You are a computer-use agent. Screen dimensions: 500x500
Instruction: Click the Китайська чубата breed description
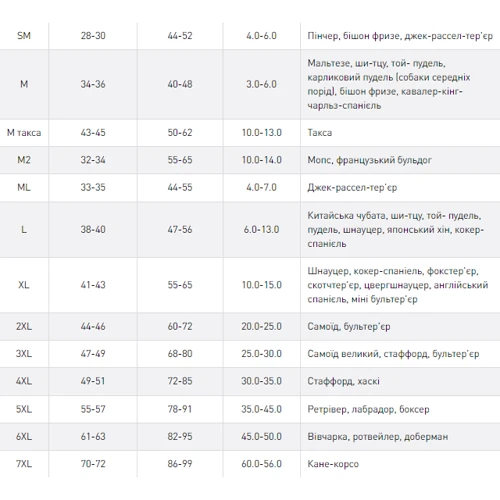[395, 230]
